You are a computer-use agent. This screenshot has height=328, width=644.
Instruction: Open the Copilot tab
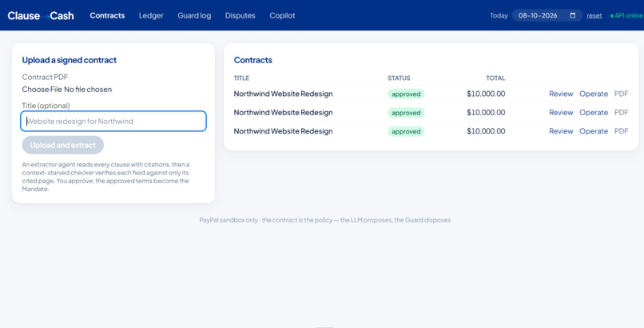click(282, 16)
